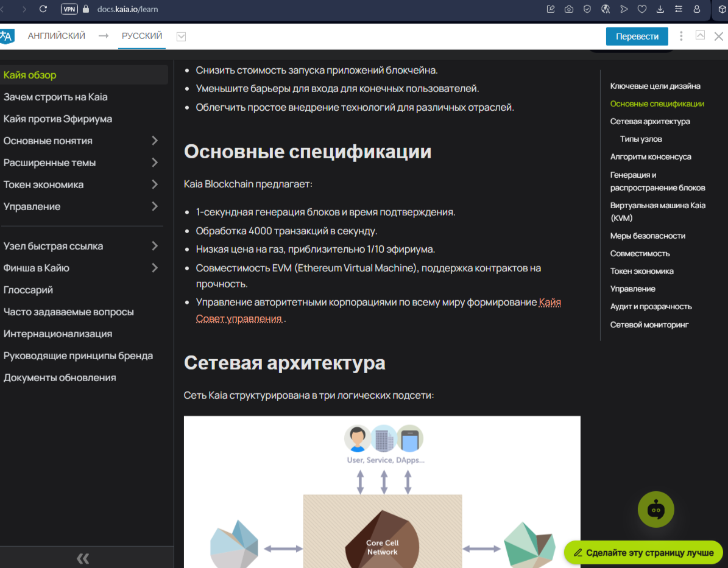Image resolution: width=728 pixels, height=568 pixels.
Task: Open the tune sliders icon in the toolbar
Action: tap(678, 9)
